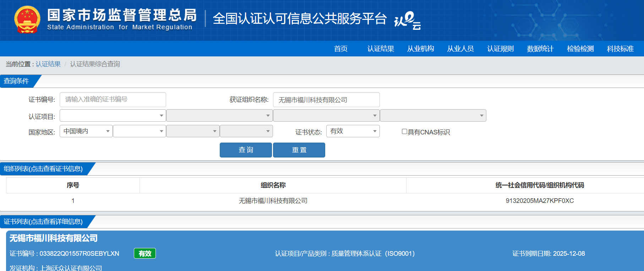The width and height of the screenshot is (644, 271).
Task: Focus the 证书编号 input field
Action: pos(113,100)
